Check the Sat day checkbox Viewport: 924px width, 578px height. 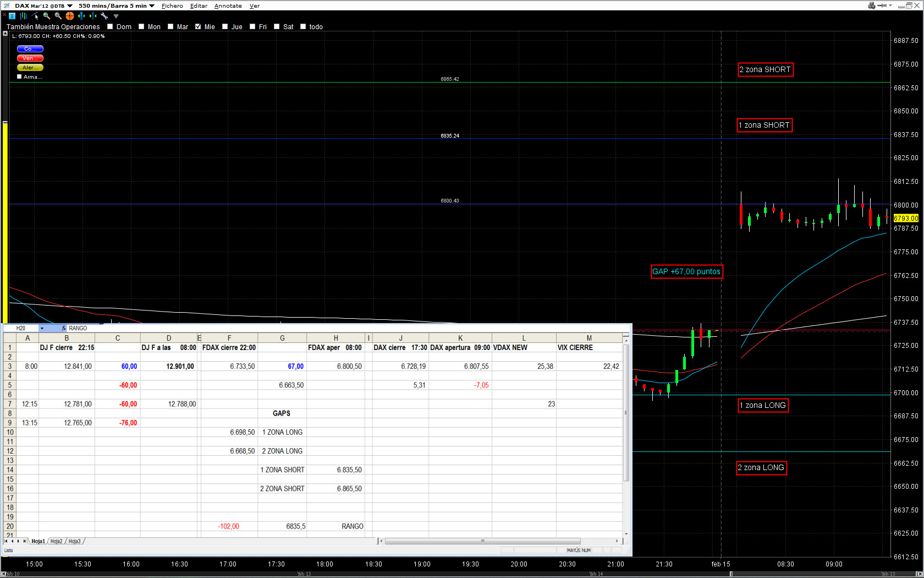coord(277,26)
